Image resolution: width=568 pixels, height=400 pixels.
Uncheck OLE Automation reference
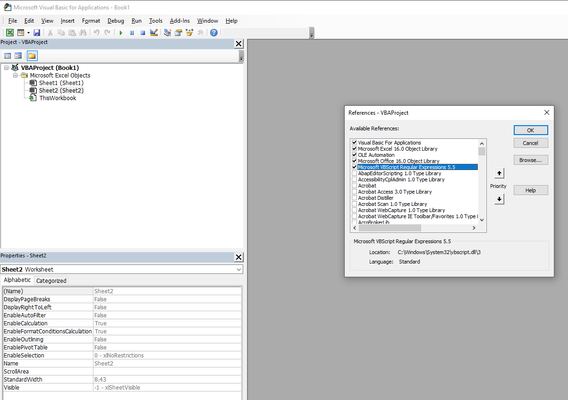click(x=355, y=155)
